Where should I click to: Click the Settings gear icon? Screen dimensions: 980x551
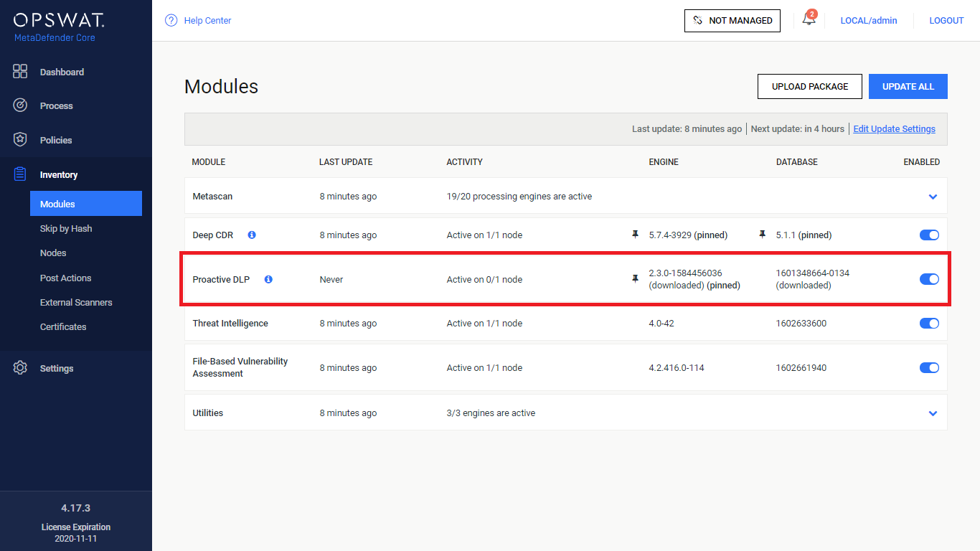click(20, 368)
